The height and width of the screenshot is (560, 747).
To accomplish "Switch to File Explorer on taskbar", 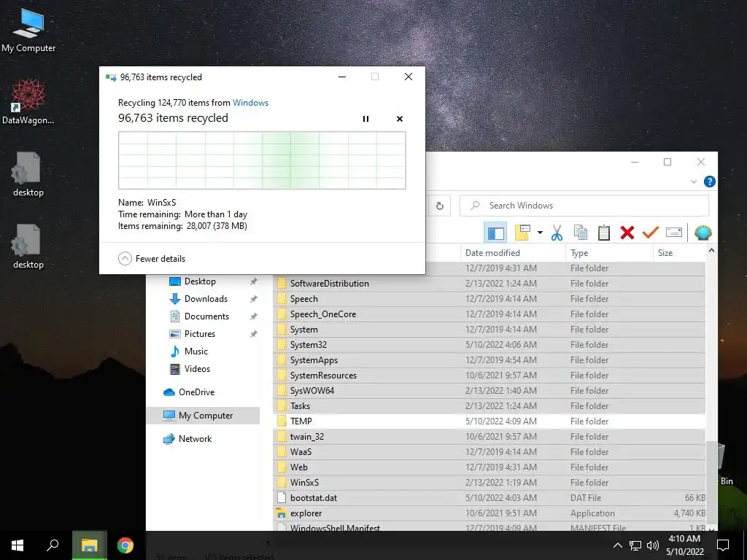I will (89, 545).
